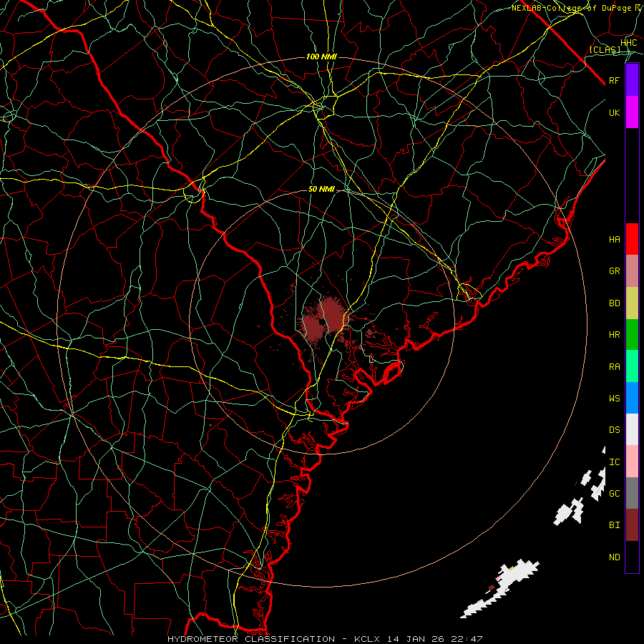
Task: Click the HHC product code label
Action: coord(629,43)
